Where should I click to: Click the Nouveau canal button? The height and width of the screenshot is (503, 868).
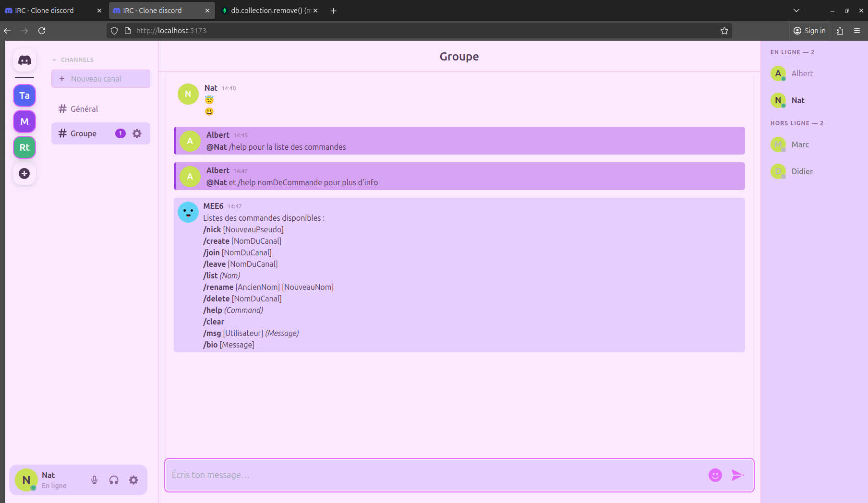point(100,78)
